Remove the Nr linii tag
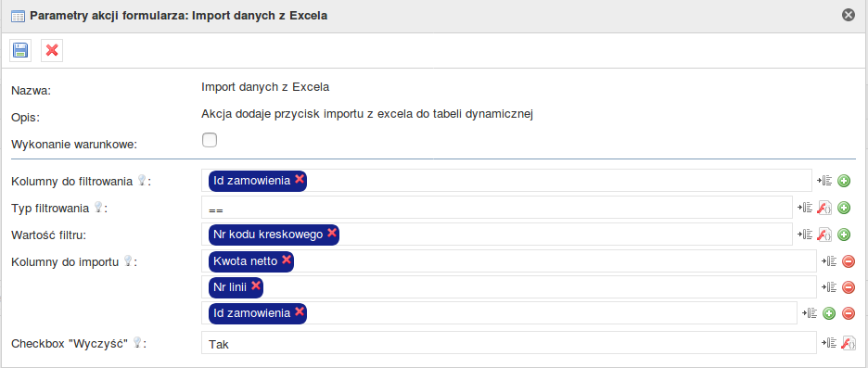The height and width of the screenshot is (368, 868). 256,286
